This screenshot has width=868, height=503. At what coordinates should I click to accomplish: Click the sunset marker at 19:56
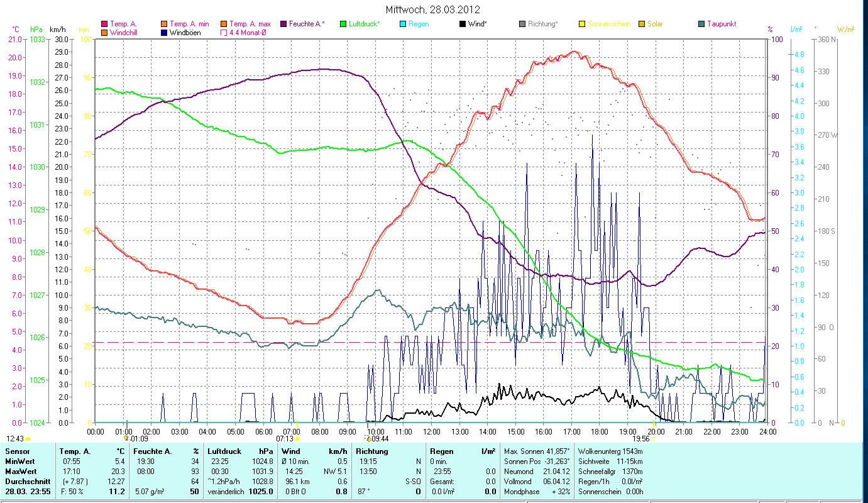[x=654, y=439]
